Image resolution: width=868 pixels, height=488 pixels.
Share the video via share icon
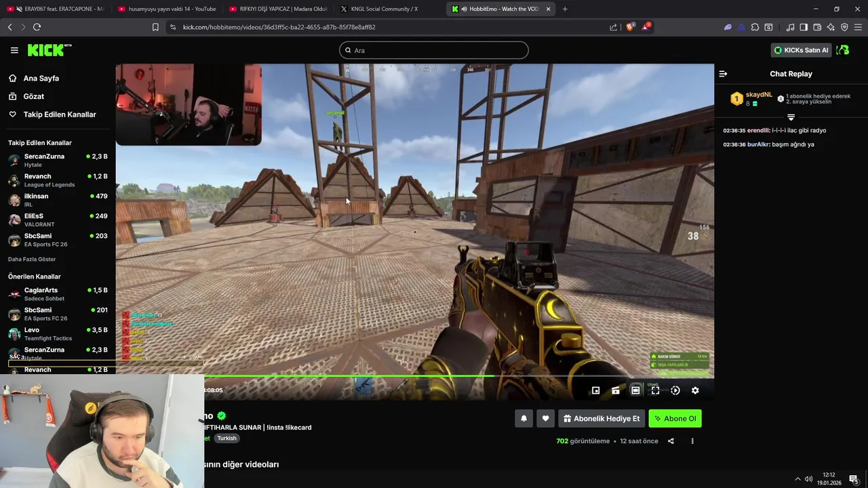pyautogui.click(x=671, y=441)
